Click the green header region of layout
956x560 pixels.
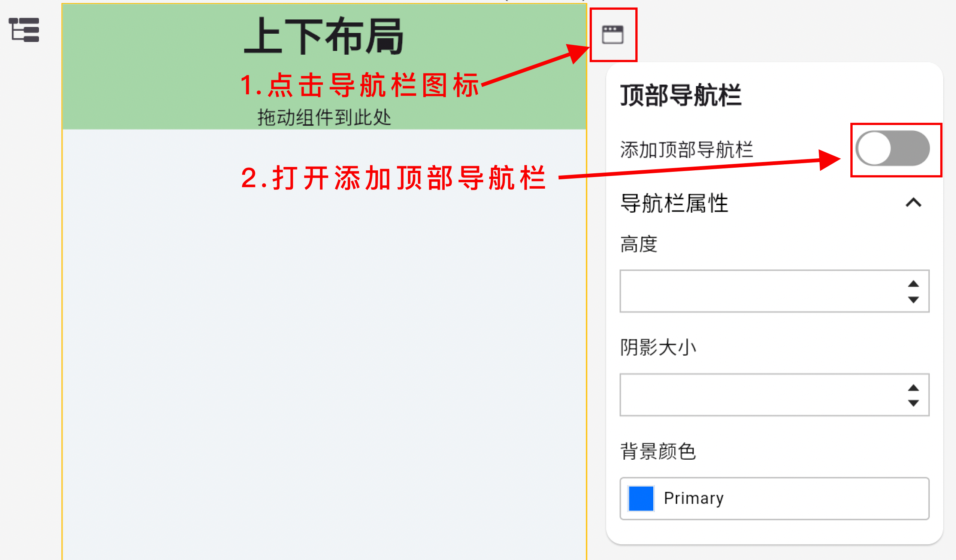pos(324,67)
